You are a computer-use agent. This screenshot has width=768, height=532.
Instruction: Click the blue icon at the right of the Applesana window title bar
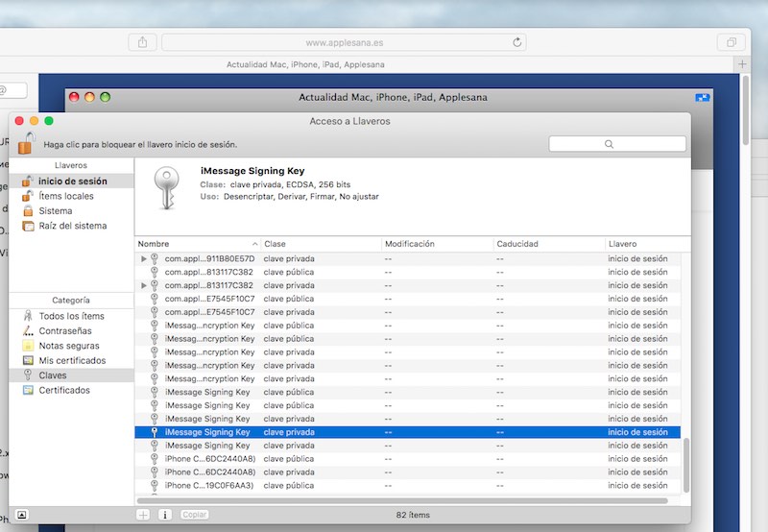(703, 98)
